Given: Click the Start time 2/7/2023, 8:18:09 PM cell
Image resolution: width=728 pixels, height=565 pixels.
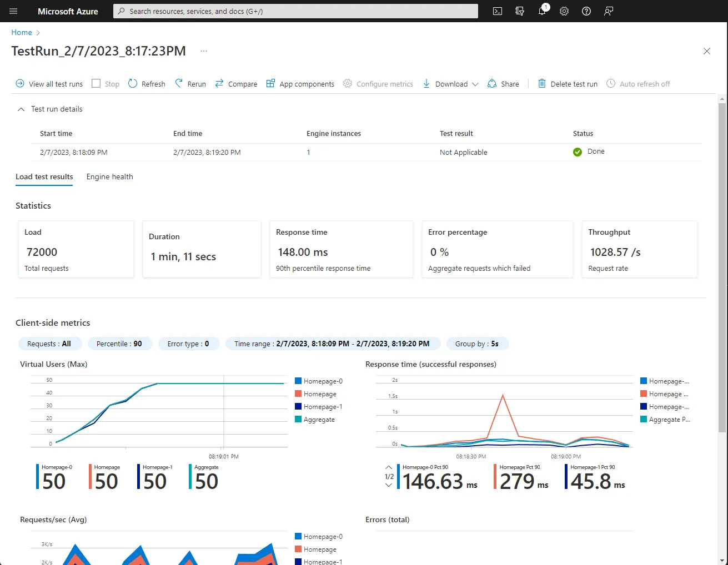Looking at the screenshot, I should [74, 153].
